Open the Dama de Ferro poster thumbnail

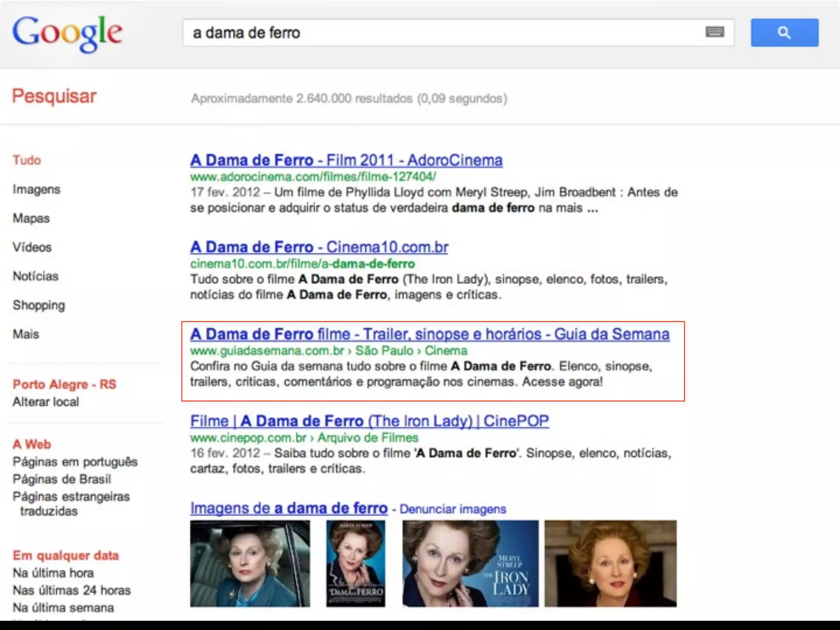[x=356, y=564]
